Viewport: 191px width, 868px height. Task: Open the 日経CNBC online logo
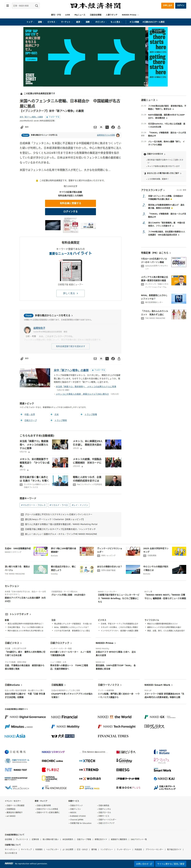[x=52, y=761]
